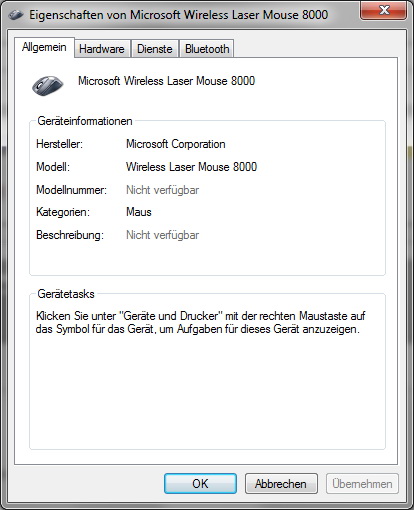Click the mouse icon in the title bar
This screenshot has height=510, width=414.
(16, 15)
